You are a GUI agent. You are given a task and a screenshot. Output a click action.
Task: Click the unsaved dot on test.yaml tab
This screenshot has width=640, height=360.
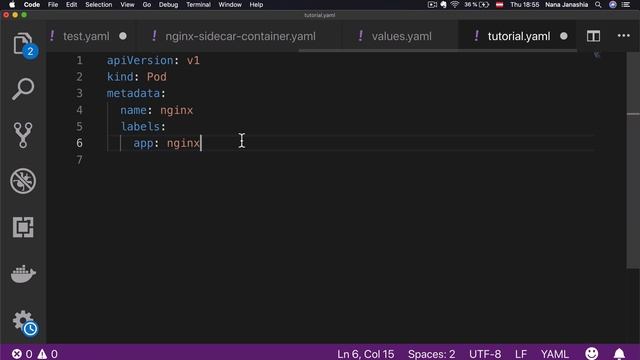[123, 36]
